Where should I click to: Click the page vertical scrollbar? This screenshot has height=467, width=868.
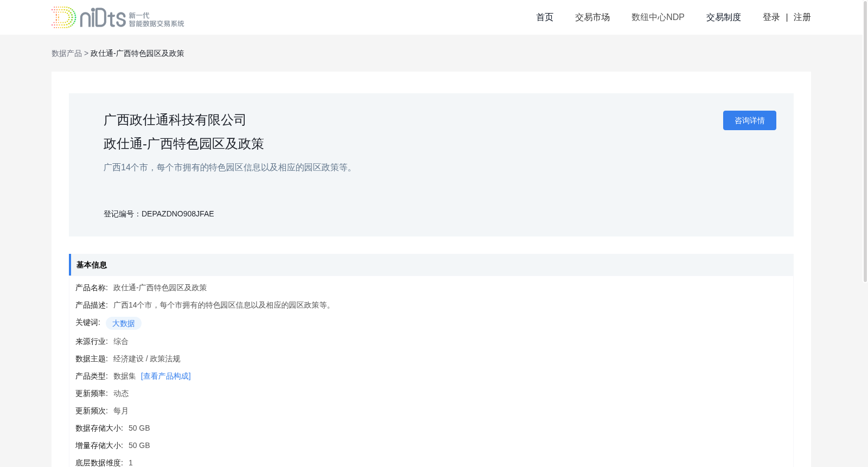(x=865, y=141)
